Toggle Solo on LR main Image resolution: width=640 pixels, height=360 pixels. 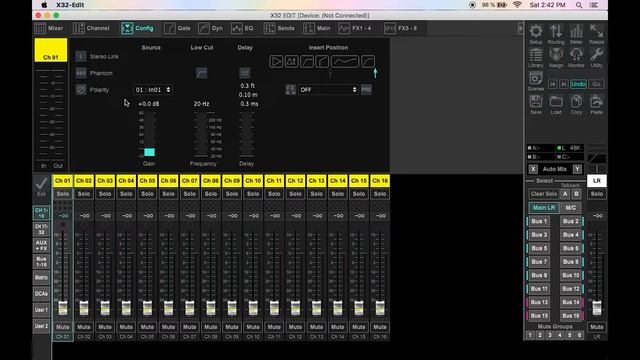click(597, 194)
